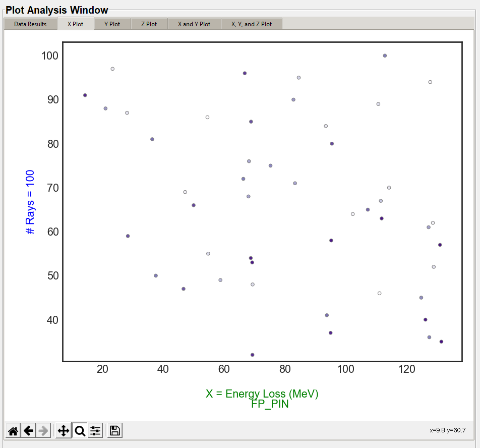Viewport: 480px width, 448px height.
Task: Toggle the Zoom to rectangle tool
Action: pos(80,431)
